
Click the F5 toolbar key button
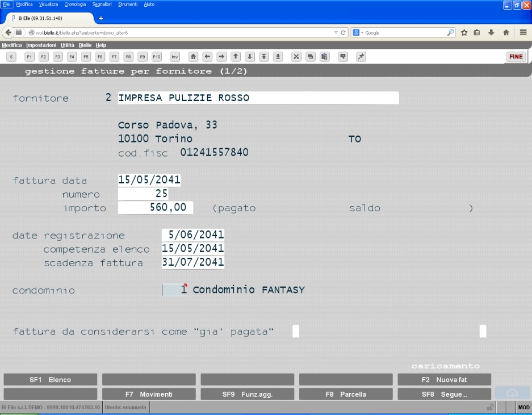tap(86, 57)
